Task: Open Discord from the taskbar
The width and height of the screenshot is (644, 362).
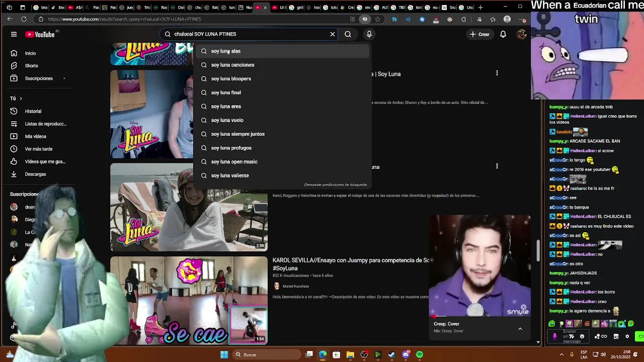Action: coord(406,354)
